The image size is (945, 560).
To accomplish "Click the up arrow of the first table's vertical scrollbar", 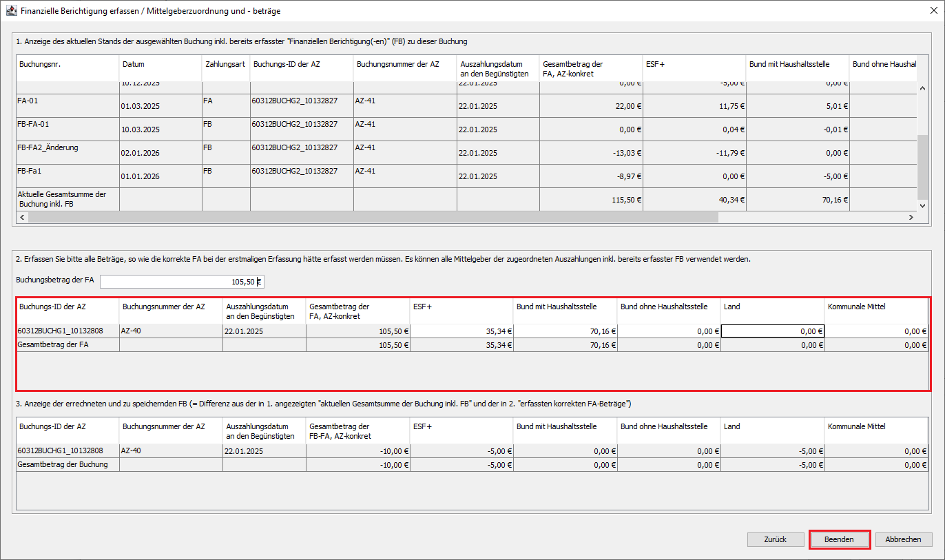I will pos(923,88).
